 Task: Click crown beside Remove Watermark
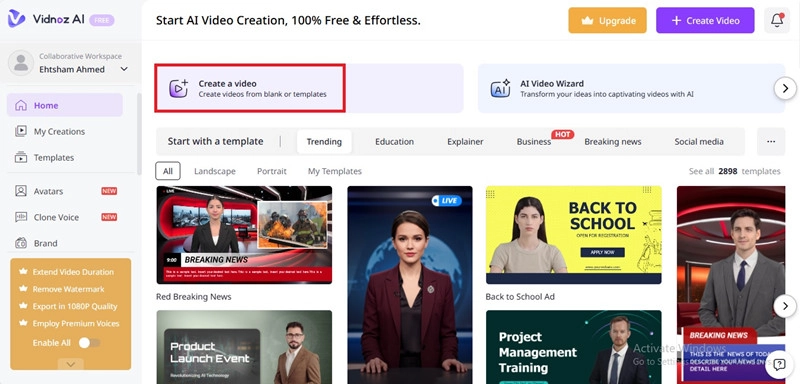coord(22,289)
